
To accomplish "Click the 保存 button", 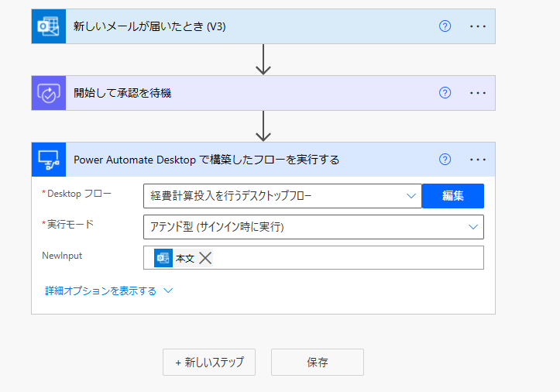I will tap(318, 363).
